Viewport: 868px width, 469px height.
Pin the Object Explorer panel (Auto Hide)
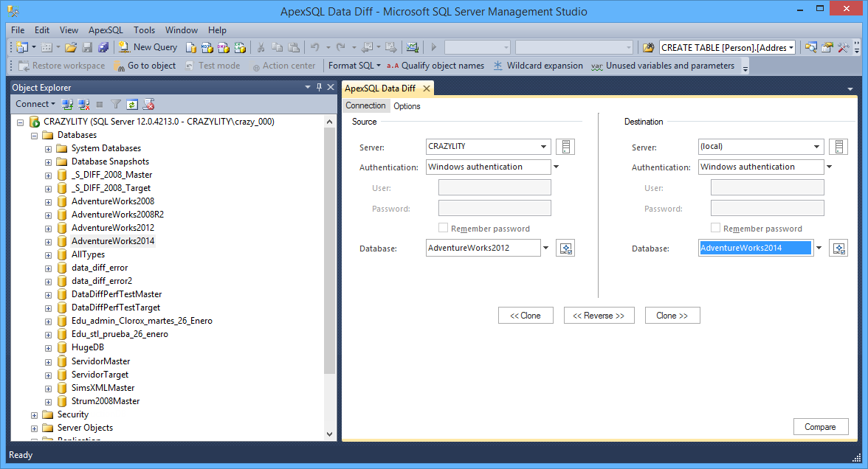click(319, 87)
